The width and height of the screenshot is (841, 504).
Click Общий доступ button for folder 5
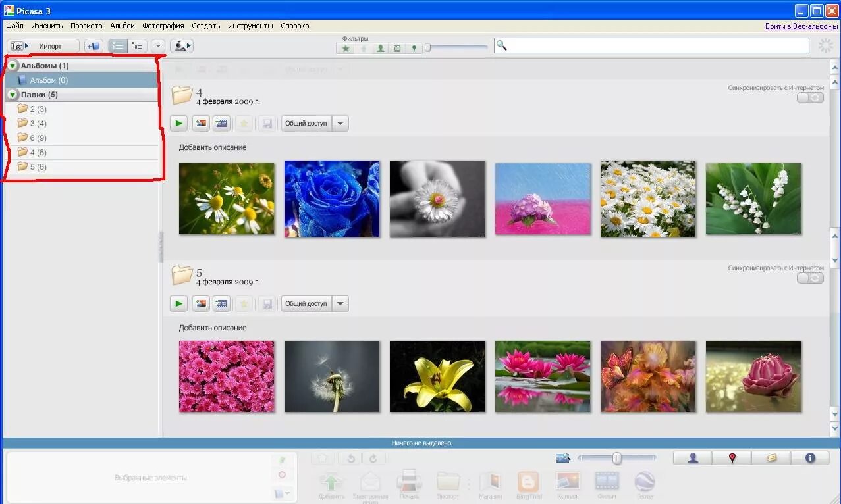pyautogui.click(x=306, y=303)
